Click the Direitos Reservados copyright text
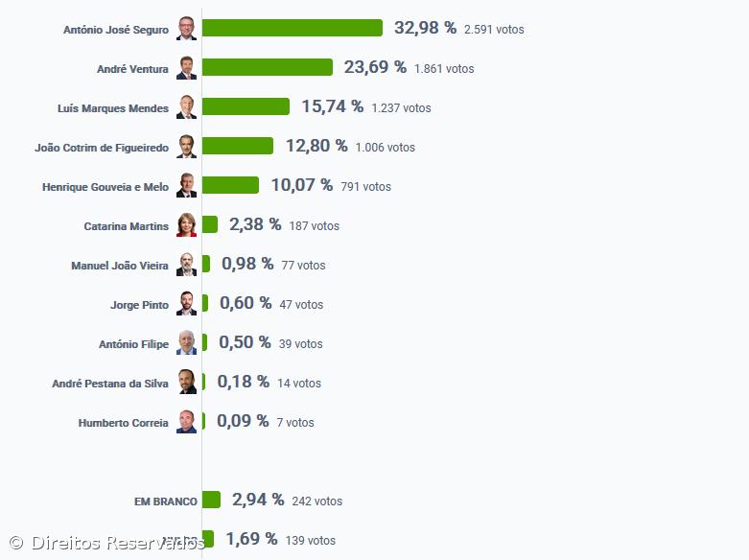Screen dimensions: 749x560 pos(107,543)
